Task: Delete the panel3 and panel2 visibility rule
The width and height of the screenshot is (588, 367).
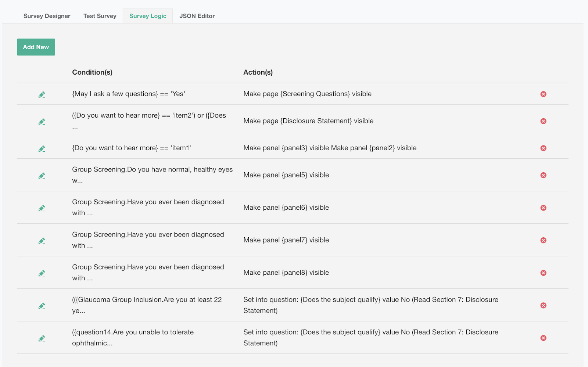Action: coord(543,148)
